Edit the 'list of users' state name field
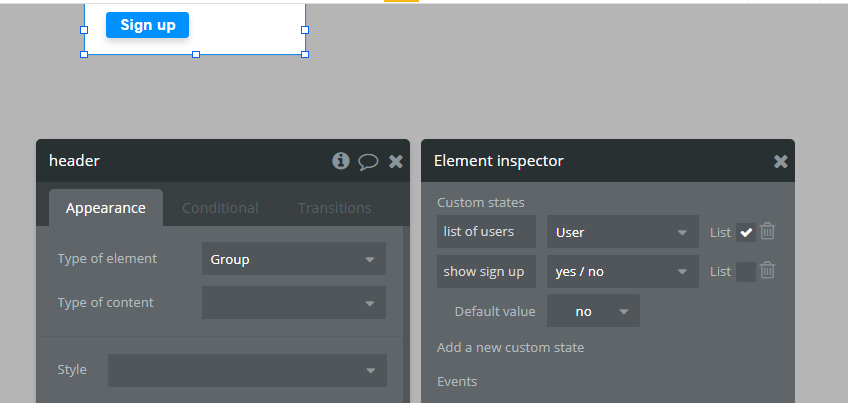 [486, 232]
